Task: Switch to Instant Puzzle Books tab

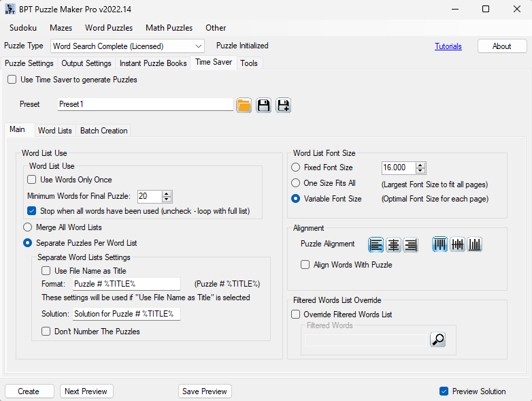Action: click(153, 63)
